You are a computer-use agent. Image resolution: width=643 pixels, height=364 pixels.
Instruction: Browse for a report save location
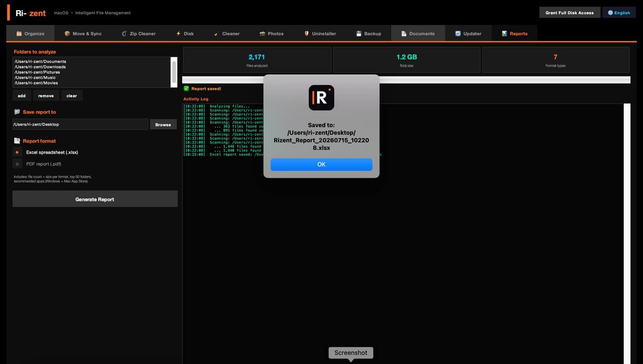coord(163,124)
